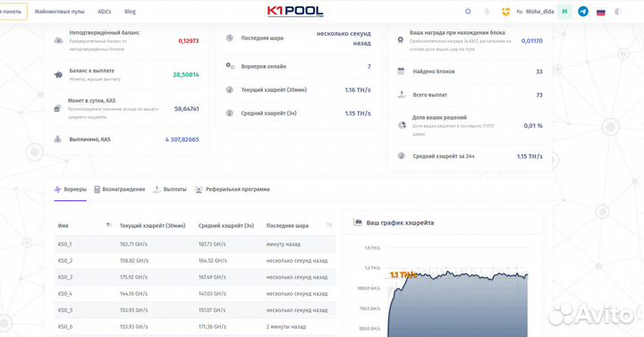Click the paid amount 4 307,82665
Viewport: 644px width, 337px height.
pos(182,139)
